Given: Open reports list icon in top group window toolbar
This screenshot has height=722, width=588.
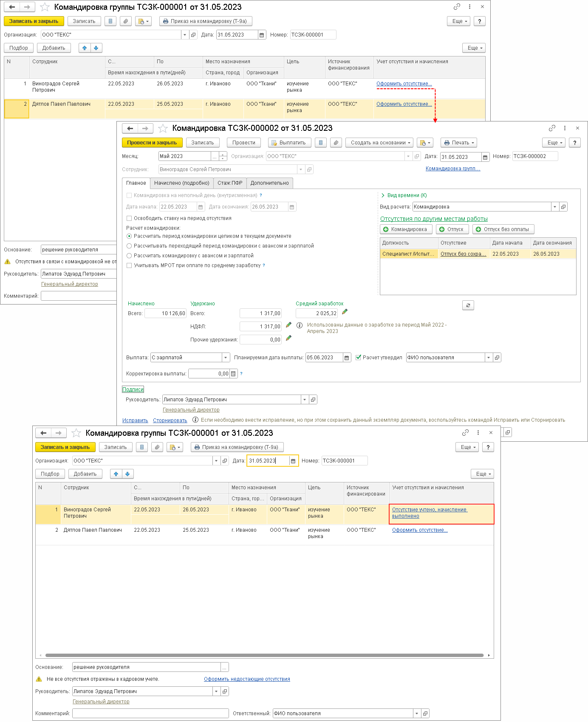Looking at the screenshot, I should pyautogui.click(x=110, y=21).
